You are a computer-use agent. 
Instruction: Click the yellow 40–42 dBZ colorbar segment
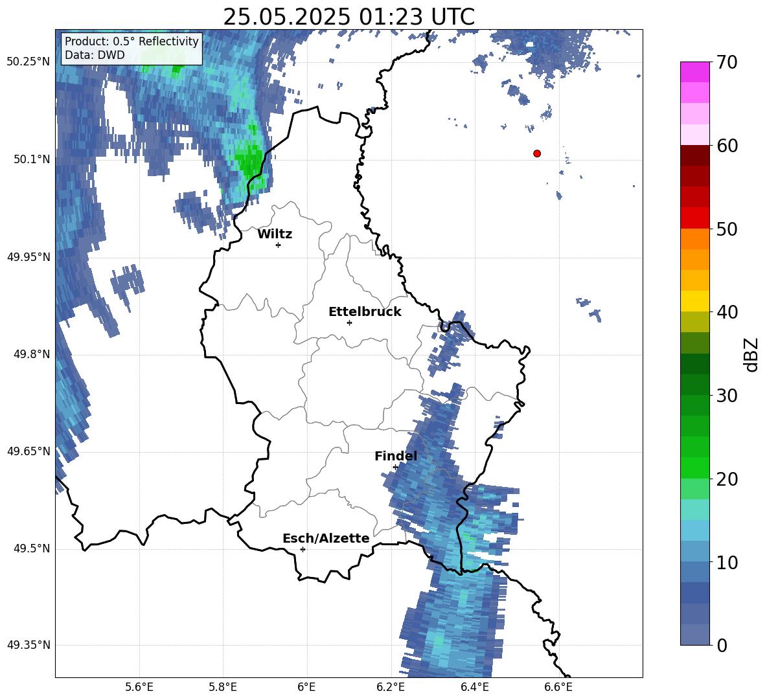[x=694, y=301]
